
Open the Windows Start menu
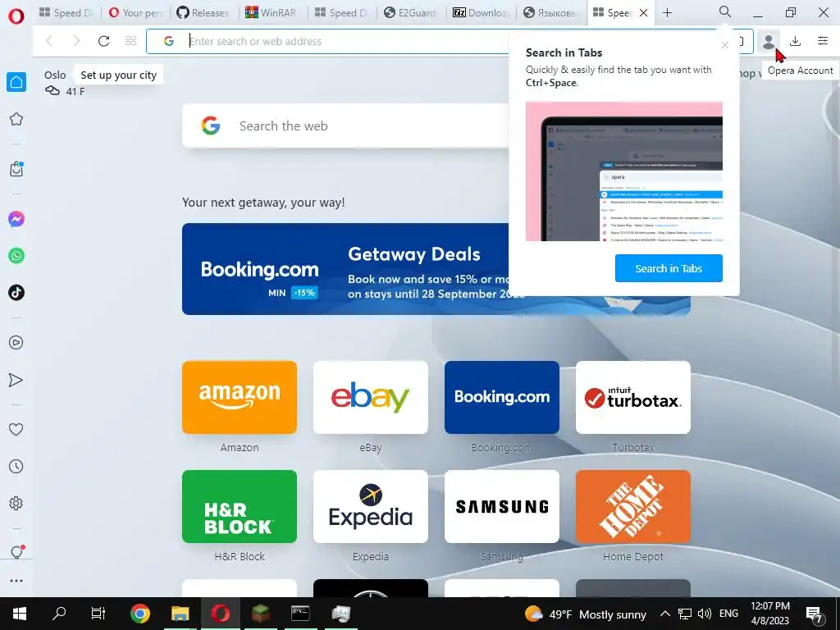point(20,614)
